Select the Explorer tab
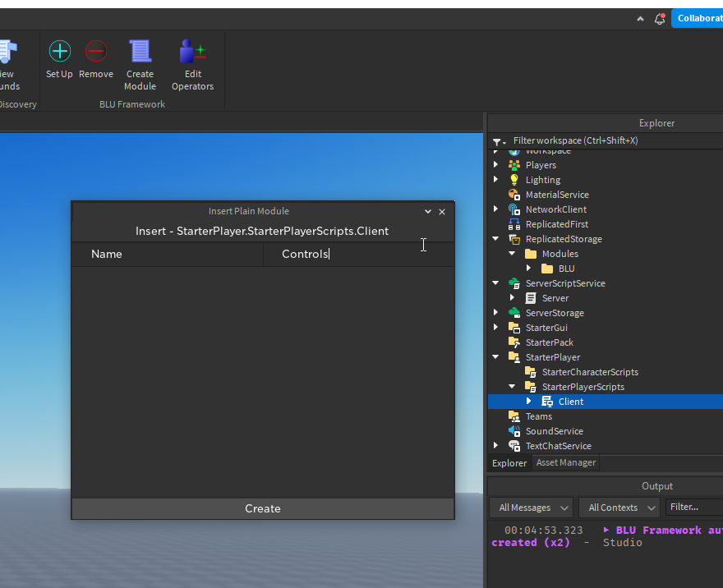Screen dimensions: 723x588 pos(509,462)
